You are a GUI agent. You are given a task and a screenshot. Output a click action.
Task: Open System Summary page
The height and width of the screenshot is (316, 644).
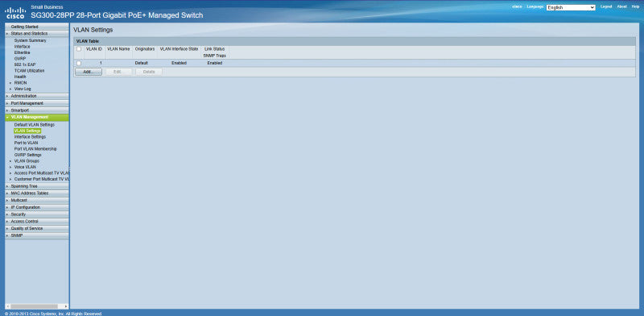31,41
